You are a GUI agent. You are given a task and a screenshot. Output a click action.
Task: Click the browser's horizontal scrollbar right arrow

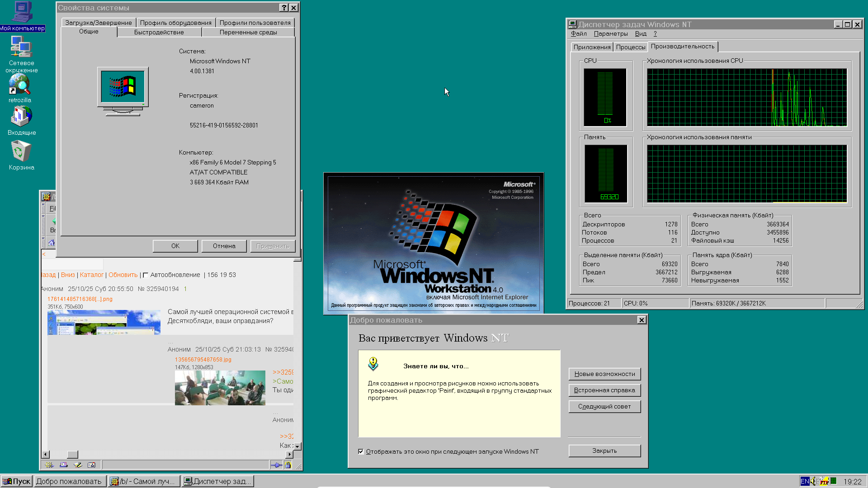289,454
